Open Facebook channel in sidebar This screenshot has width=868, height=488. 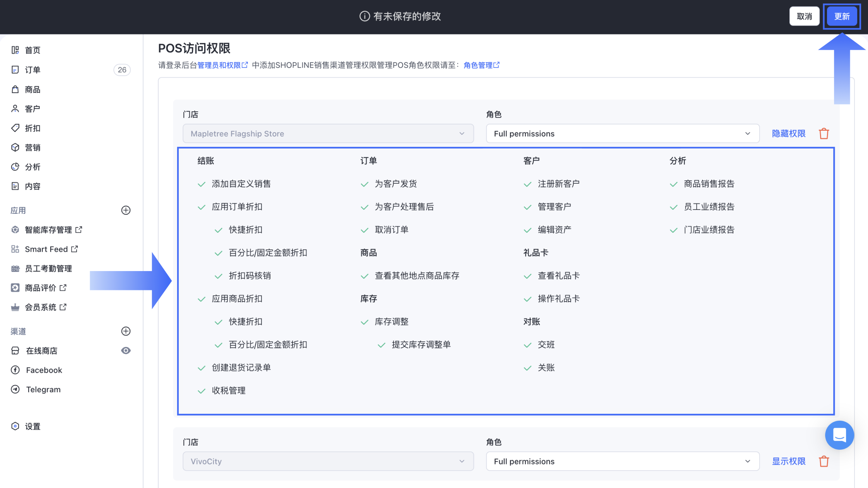[x=44, y=370]
